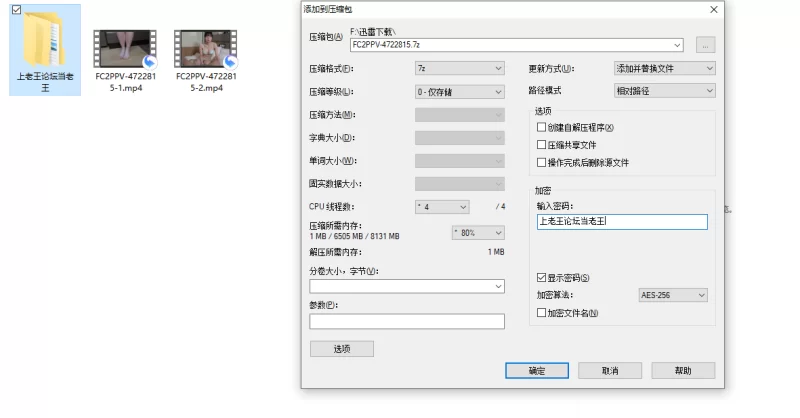Close the add-to-archive dialog with X

pos(711,9)
